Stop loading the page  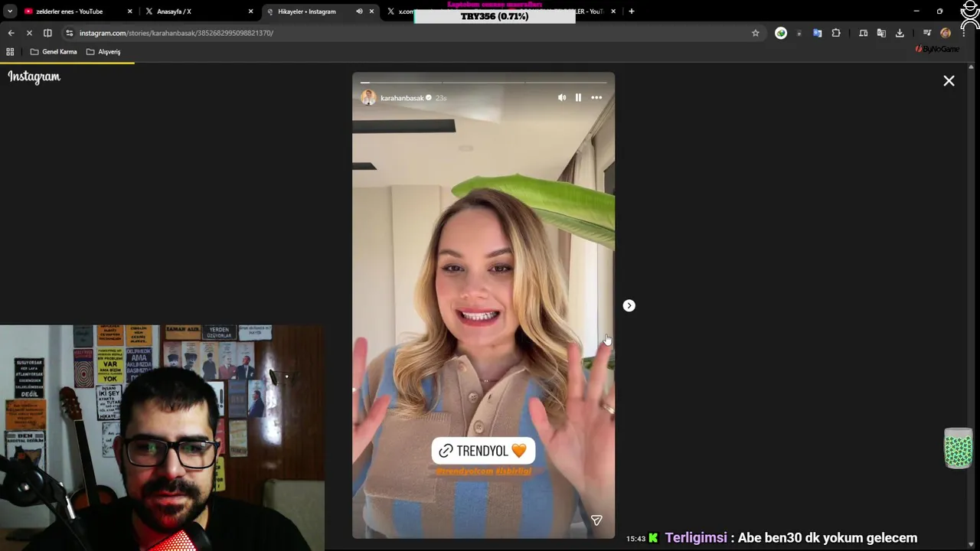pos(29,33)
